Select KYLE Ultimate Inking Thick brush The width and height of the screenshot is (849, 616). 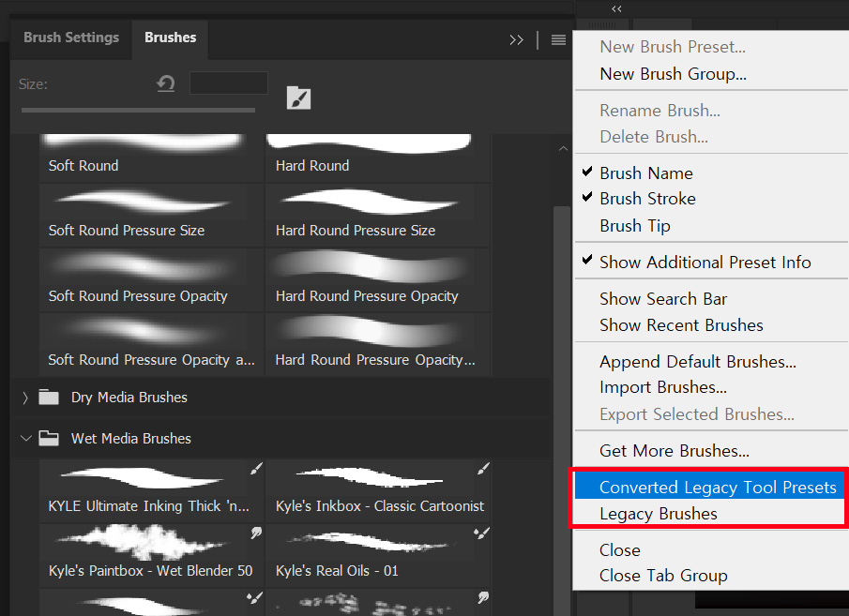[151, 491]
